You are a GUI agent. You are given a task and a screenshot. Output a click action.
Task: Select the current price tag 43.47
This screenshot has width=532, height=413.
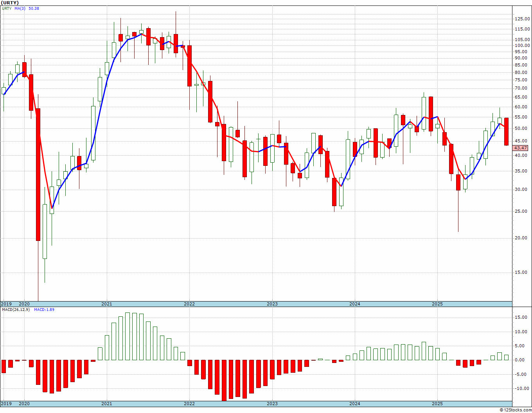[521, 148]
